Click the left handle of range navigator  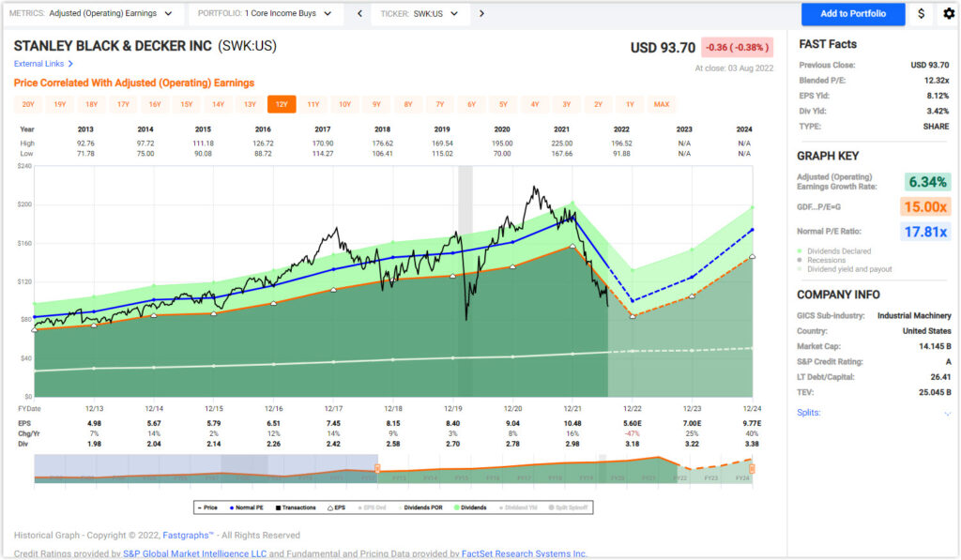click(x=377, y=469)
